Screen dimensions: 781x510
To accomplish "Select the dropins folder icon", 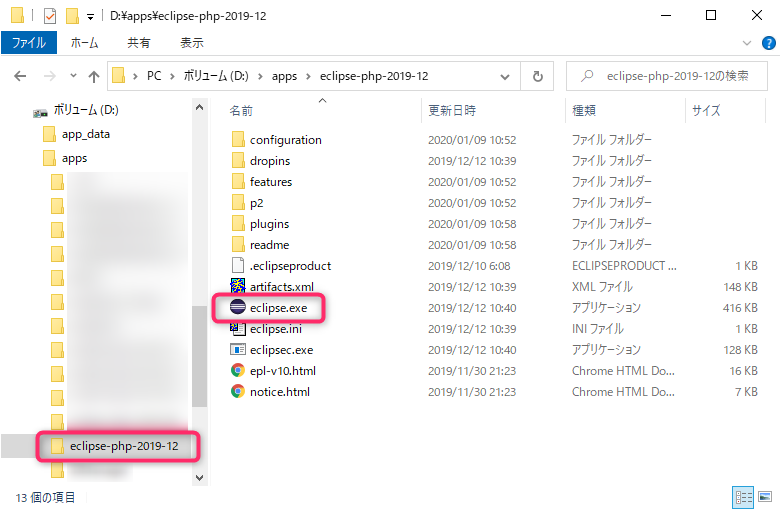I will click(238, 160).
